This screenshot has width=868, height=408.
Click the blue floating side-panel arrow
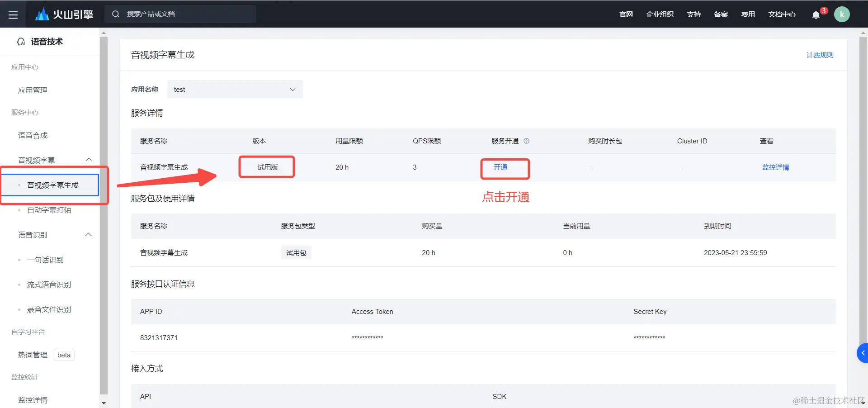point(863,353)
